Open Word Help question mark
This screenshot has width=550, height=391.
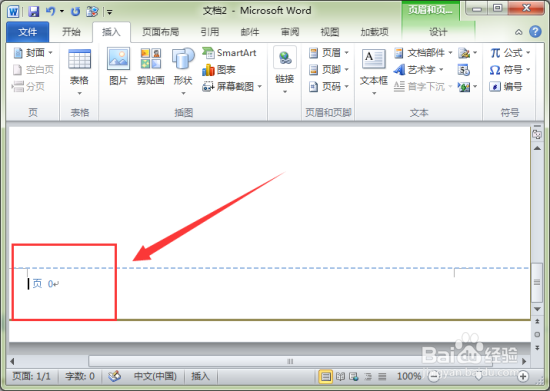tap(535, 32)
